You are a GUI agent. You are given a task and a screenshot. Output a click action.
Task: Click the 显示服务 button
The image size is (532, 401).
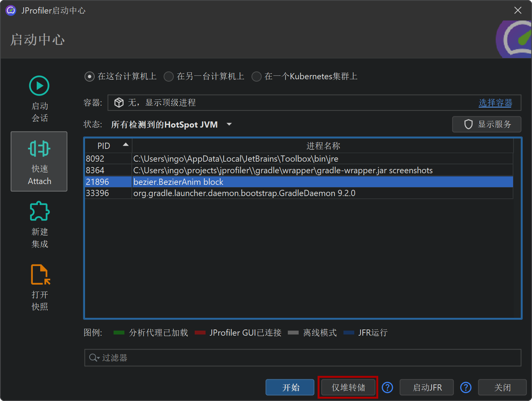click(487, 125)
